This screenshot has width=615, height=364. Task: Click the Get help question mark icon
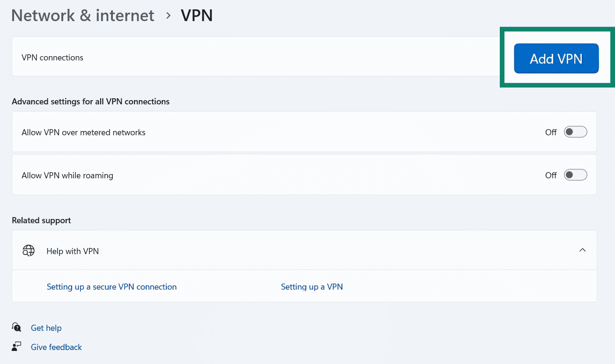16,328
